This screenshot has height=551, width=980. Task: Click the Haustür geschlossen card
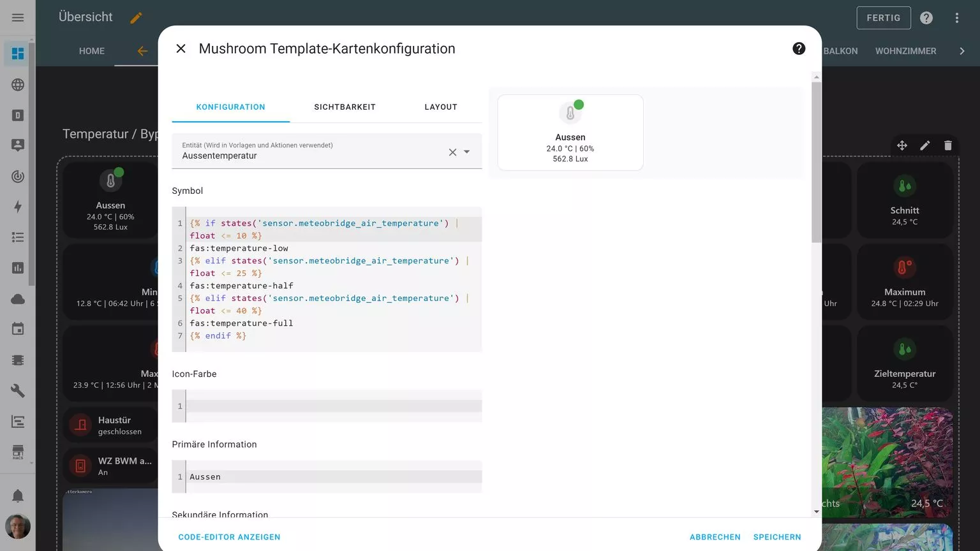click(110, 425)
